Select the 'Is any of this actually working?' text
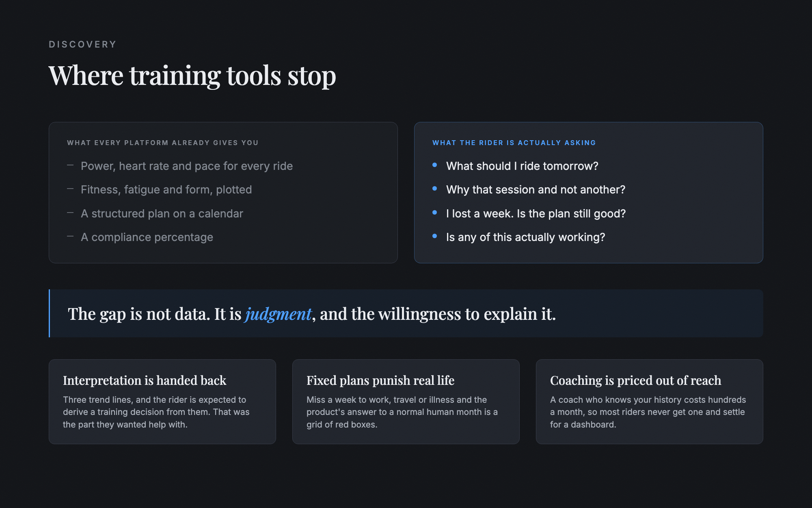 click(x=525, y=237)
